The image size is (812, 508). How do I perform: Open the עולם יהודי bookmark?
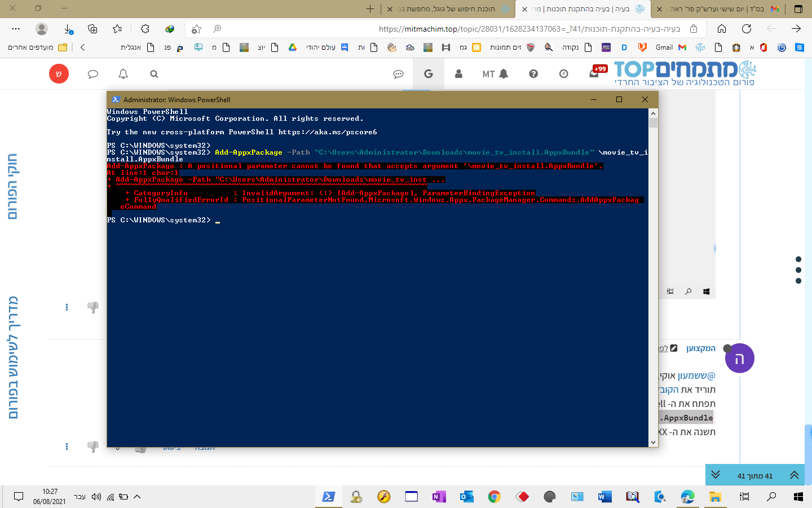tap(327, 47)
